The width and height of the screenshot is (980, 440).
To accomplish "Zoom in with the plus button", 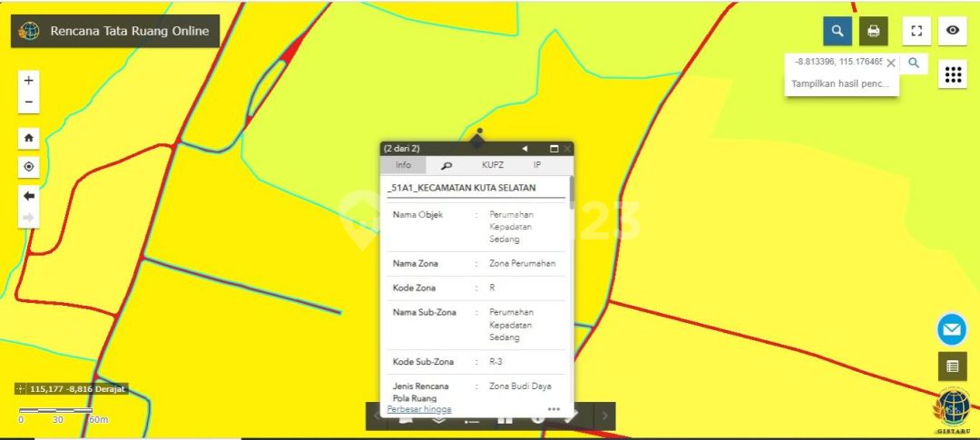I will 29,81.
